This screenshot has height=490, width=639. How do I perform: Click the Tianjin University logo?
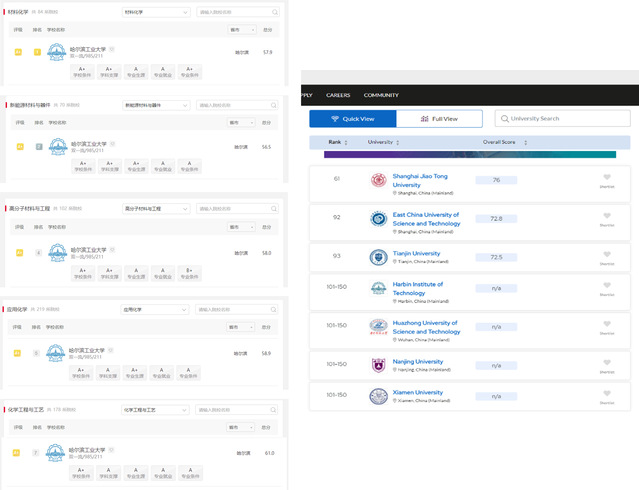(x=378, y=257)
